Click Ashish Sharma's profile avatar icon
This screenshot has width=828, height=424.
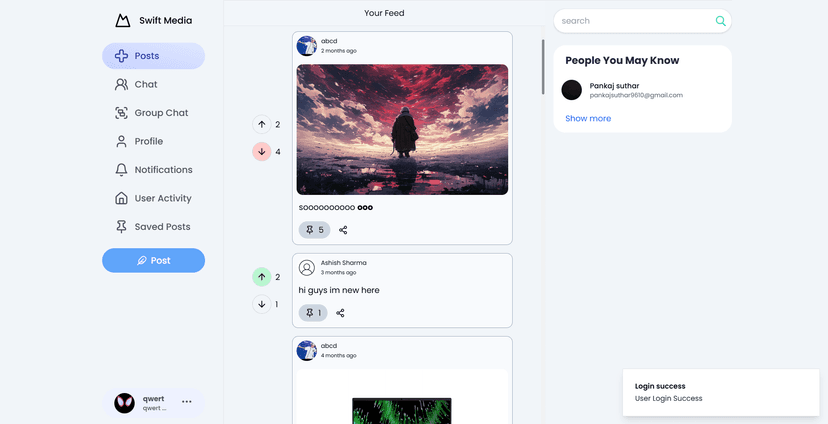pos(307,268)
